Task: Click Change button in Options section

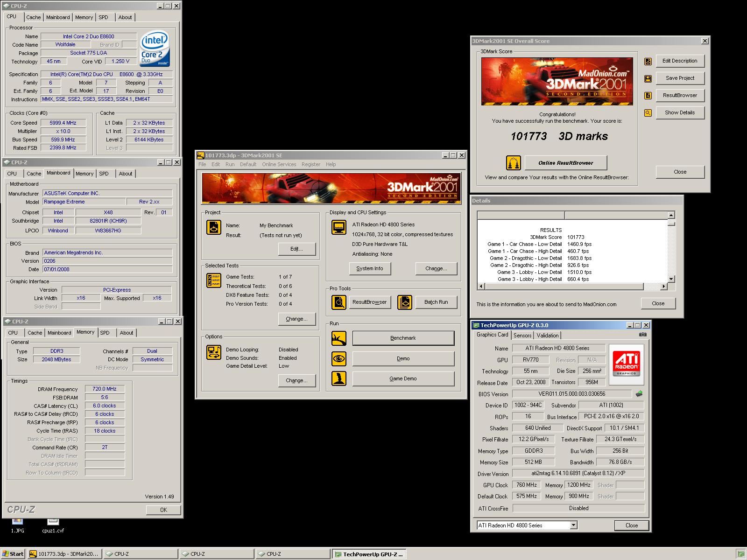Action: pos(296,380)
